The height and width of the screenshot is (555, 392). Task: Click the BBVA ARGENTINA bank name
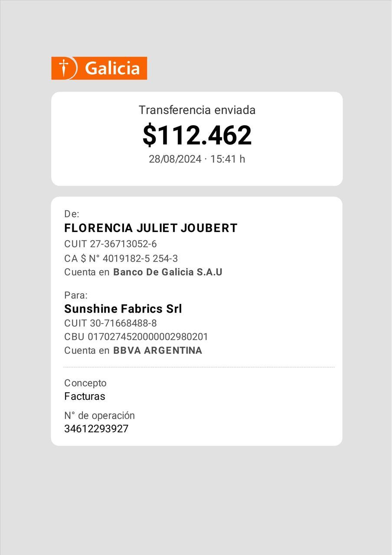click(158, 350)
